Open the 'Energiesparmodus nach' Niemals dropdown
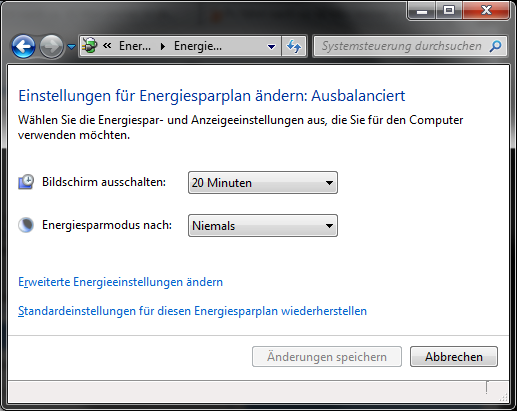The image size is (517, 411). tap(263, 226)
